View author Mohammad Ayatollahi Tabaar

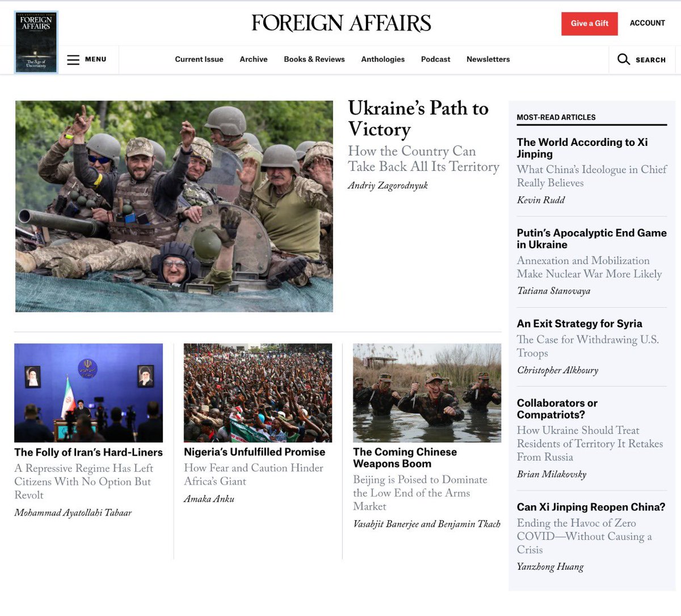73,513
